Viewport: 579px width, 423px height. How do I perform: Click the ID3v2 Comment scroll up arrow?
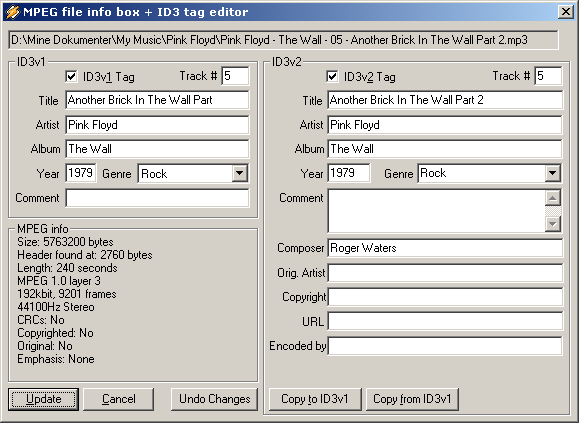tap(553, 198)
